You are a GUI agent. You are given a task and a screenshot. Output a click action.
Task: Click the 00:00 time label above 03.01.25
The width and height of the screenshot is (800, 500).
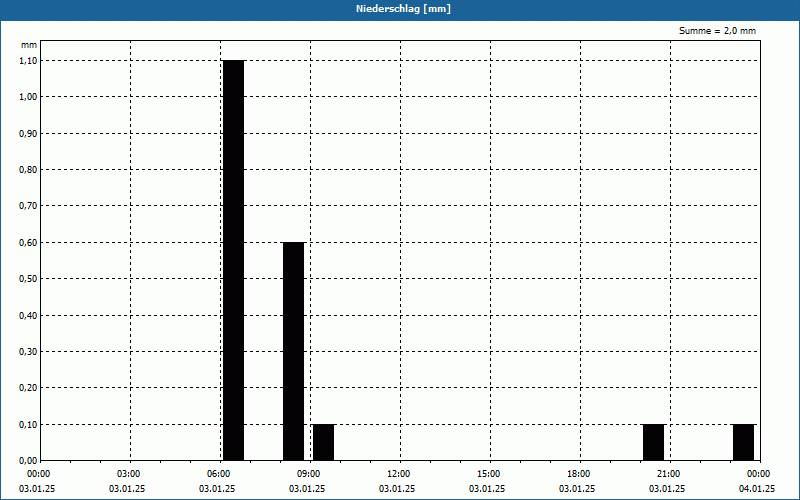click(38, 474)
